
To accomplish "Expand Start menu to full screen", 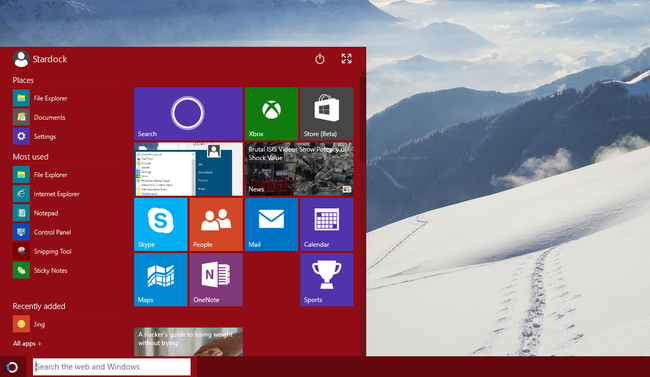I will [x=347, y=58].
